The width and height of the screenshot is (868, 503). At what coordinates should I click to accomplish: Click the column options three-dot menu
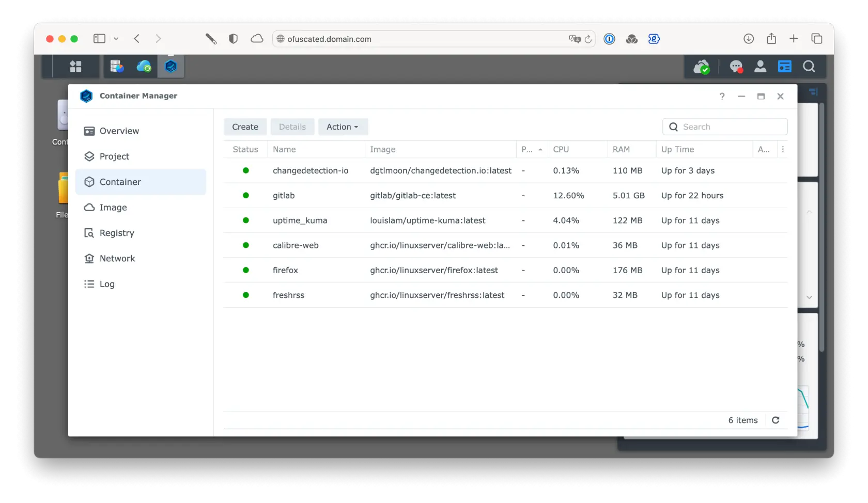pyautogui.click(x=783, y=149)
